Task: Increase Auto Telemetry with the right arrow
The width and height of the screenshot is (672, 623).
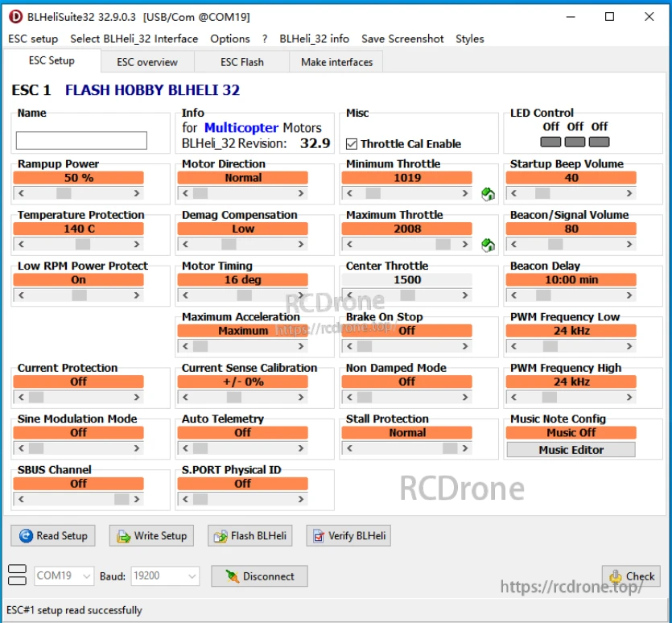Action: (301, 448)
